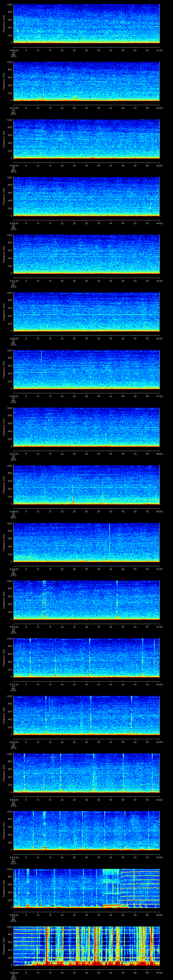
Task: Click the spectrogram spanning 6:52:00 to 6:53:00
Action: pos(87,716)
